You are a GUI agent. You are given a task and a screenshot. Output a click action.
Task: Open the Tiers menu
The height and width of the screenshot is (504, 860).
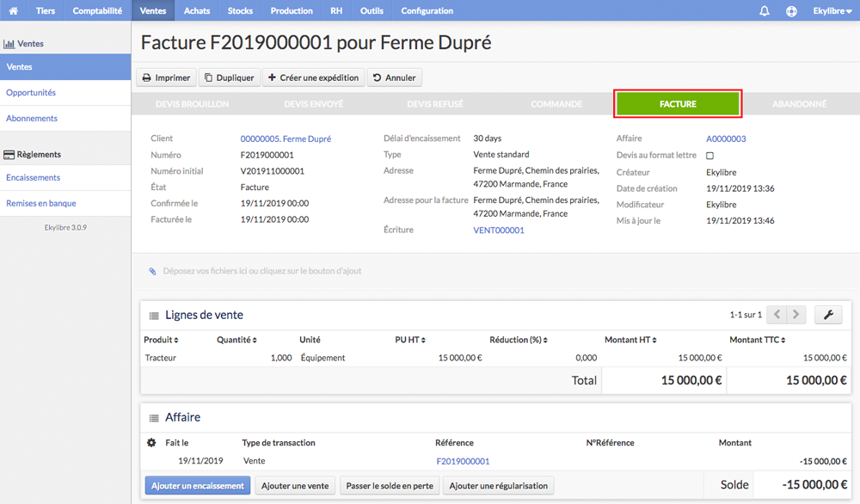click(46, 10)
